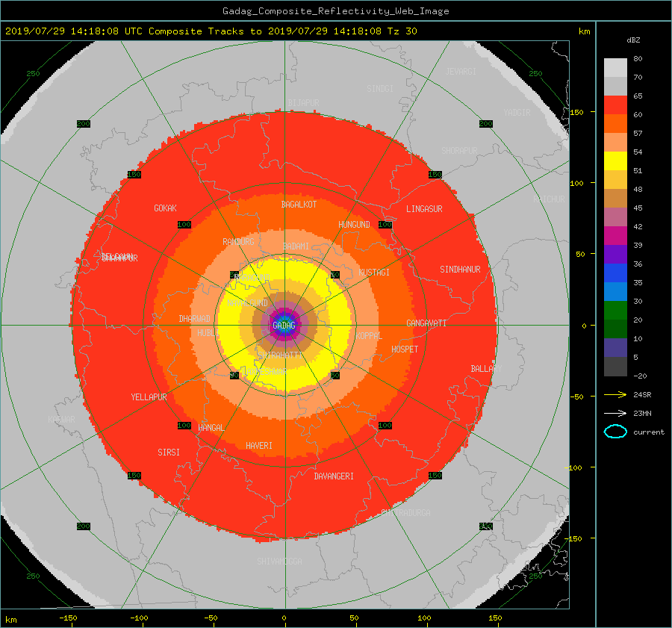
Task: Select the HOSPET city label
Action: point(405,349)
